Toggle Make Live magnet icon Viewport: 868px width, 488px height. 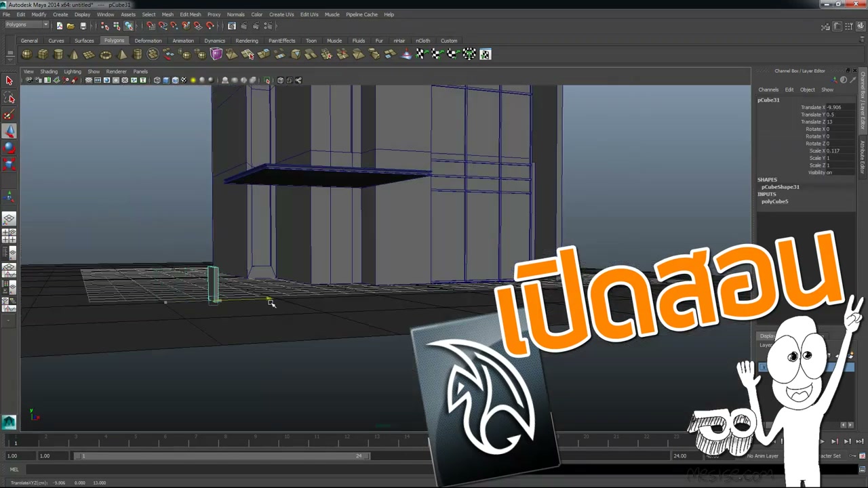tap(210, 26)
